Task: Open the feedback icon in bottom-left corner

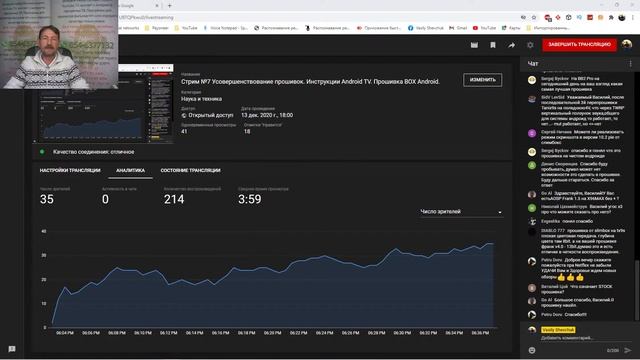Action: (12, 349)
